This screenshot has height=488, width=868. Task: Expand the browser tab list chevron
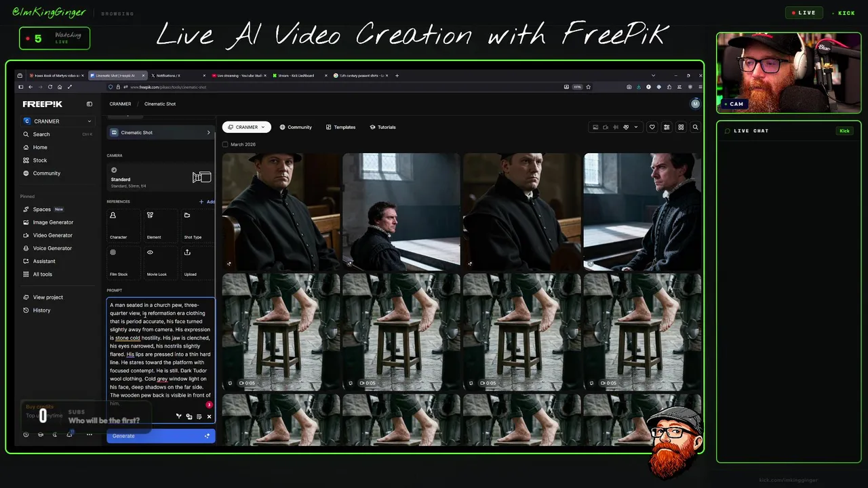point(653,75)
